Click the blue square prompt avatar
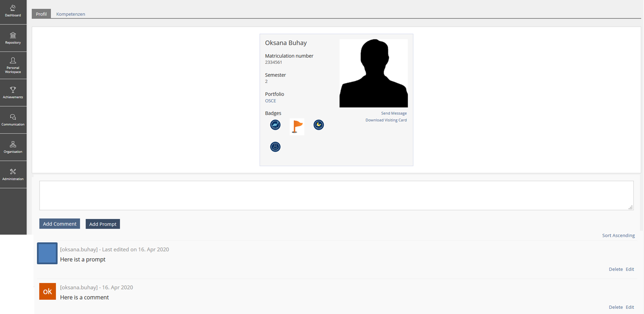 pos(47,253)
